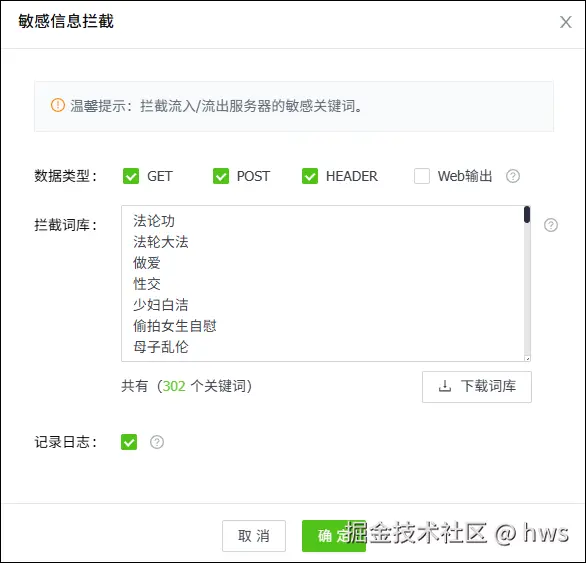Click the 记录日志 label
This screenshot has width=586, height=563.
(66, 442)
